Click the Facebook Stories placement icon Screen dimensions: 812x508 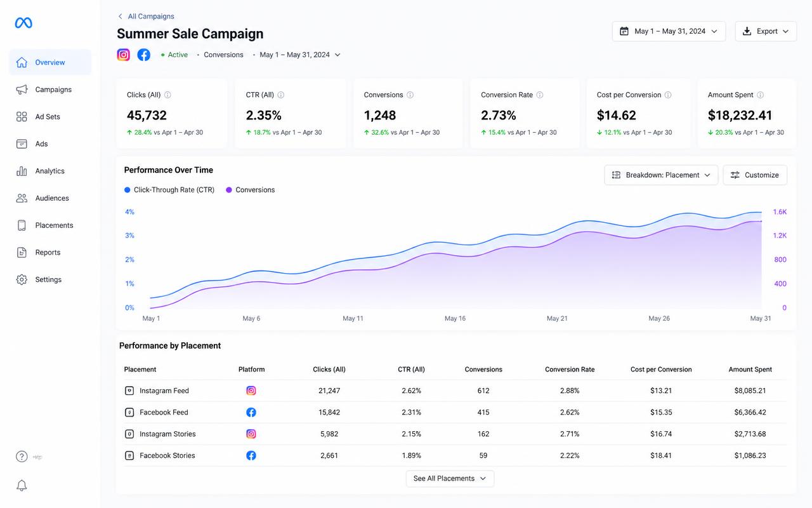[129, 456]
